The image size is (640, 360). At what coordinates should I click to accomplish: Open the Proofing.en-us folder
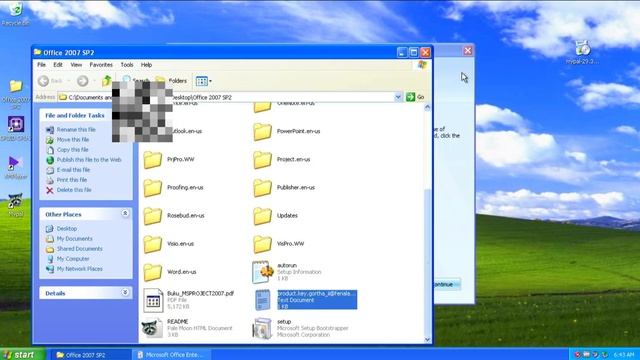click(173, 188)
